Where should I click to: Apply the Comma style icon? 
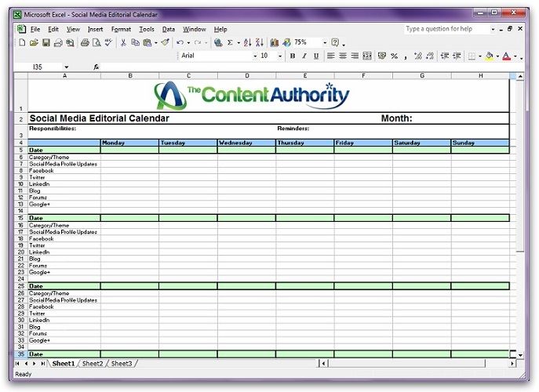click(x=406, y=56)
